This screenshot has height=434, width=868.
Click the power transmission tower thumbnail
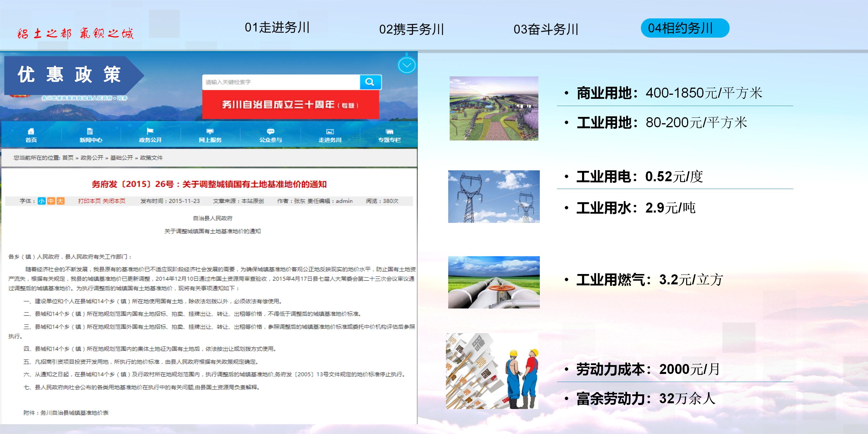(494, 196)
